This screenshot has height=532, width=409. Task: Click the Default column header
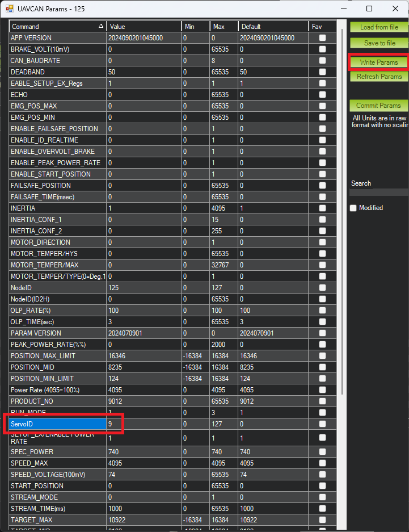coord(273,27)
